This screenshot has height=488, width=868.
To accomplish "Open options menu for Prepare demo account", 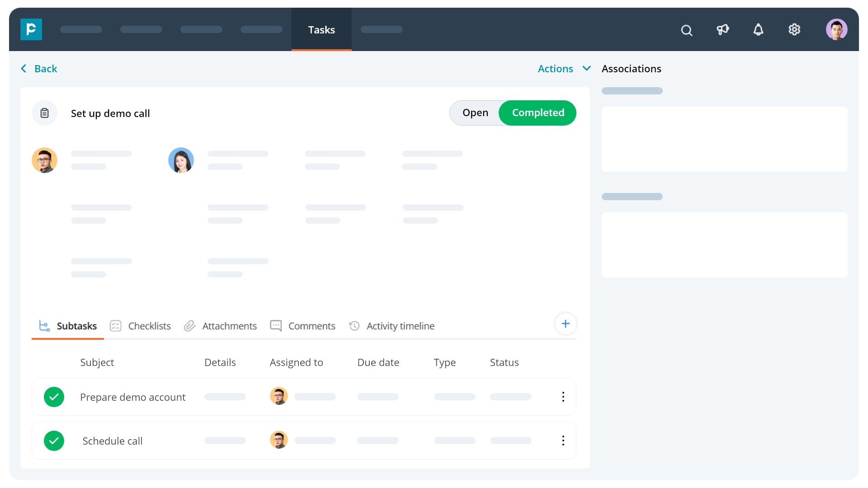I will [563, 397].
